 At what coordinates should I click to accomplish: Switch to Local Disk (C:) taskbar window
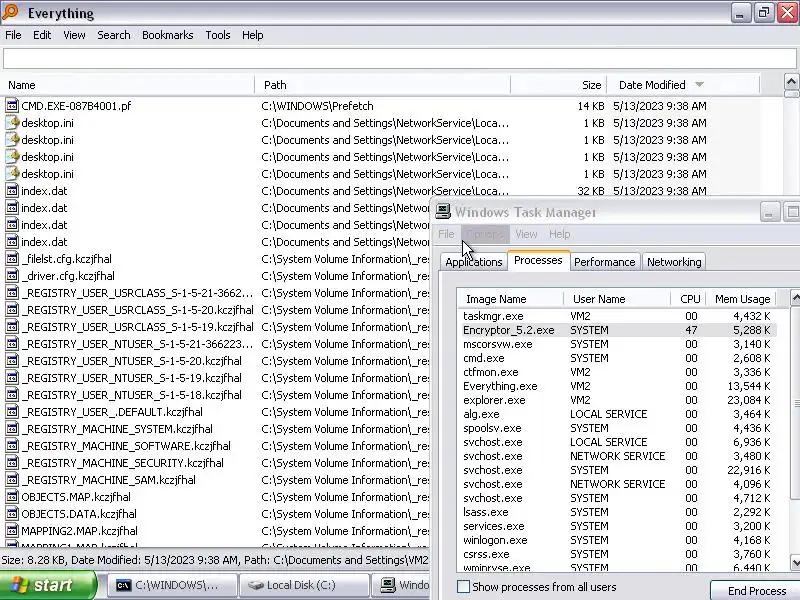tap(305, 585)
